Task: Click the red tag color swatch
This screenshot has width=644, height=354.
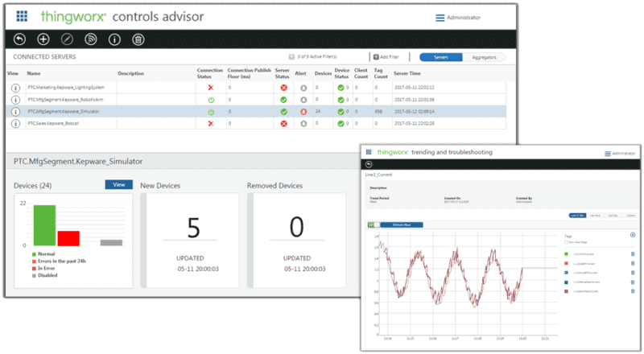Action: [x=567, y=263]
